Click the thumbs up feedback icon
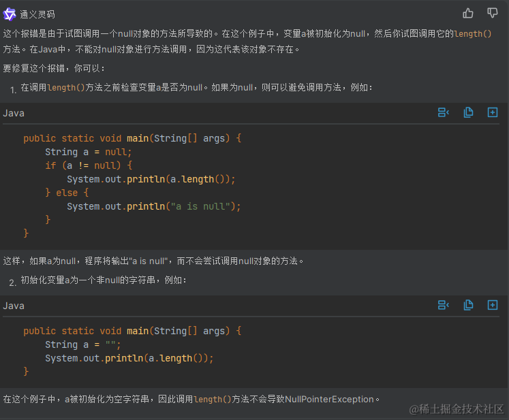The width and height of the screenshot is (509, 420). tap(467, 14)
